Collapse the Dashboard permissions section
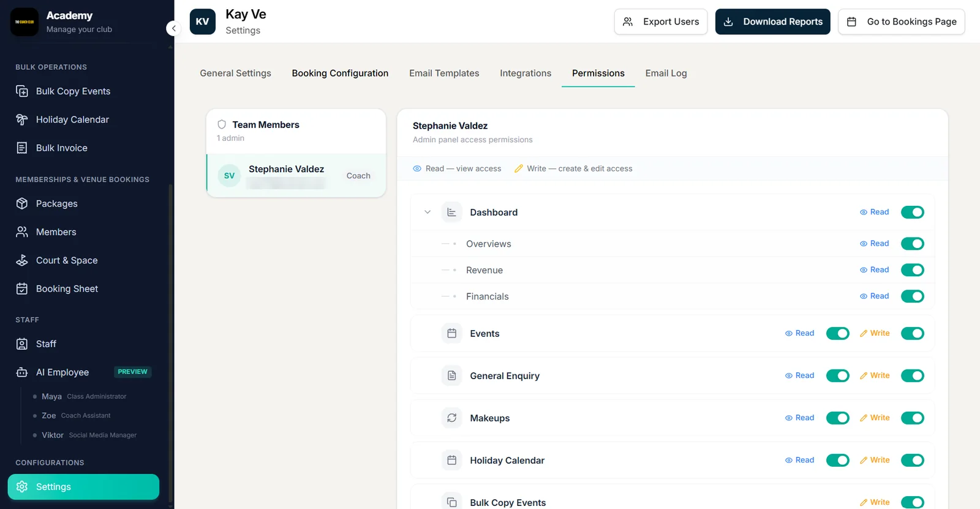980x509 pixels. click(428, 212)
